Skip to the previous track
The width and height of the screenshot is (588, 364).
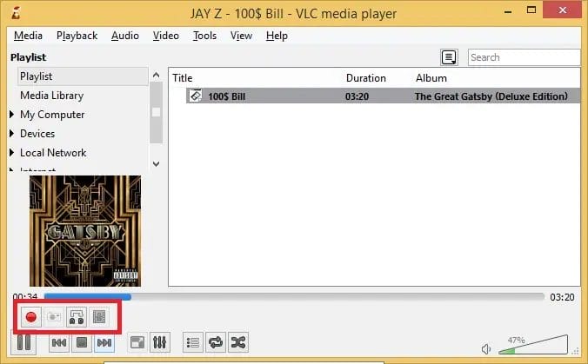(58, 343)
